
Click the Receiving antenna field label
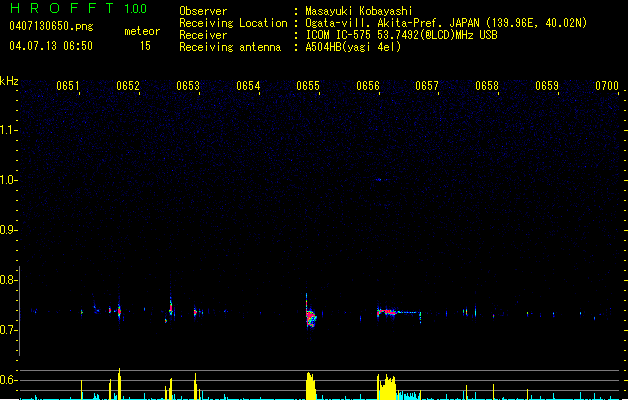230,47
